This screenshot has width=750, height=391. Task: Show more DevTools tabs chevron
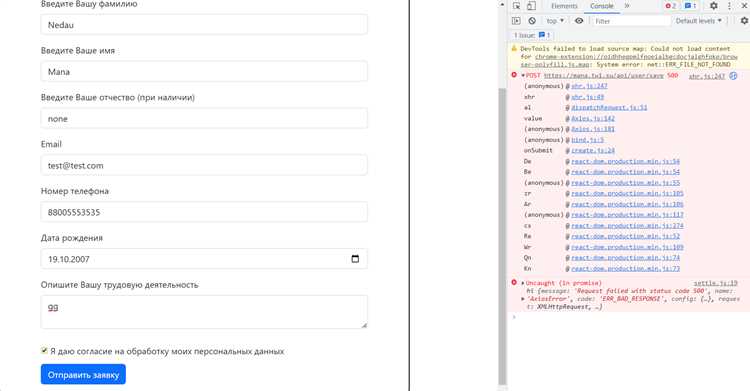coord(627,6)
